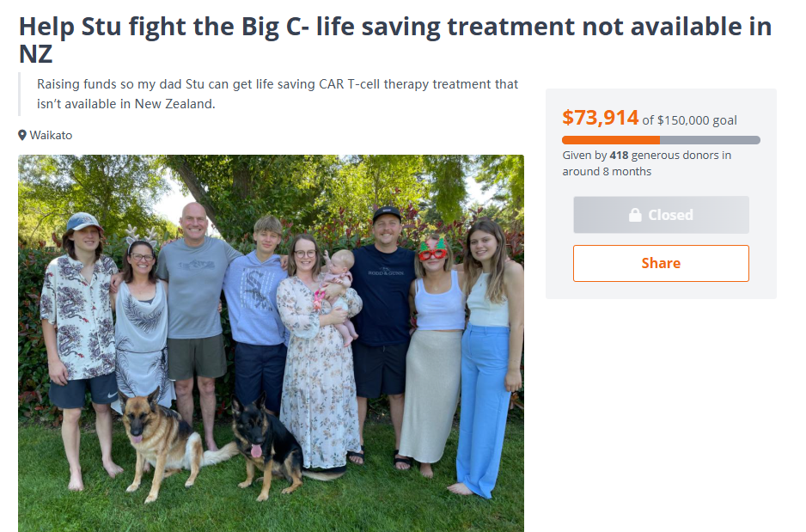806x532 pixels.
Task: Click the red novelty glasses in the photo
Action: pyautogui.click(x=432, y=251)
